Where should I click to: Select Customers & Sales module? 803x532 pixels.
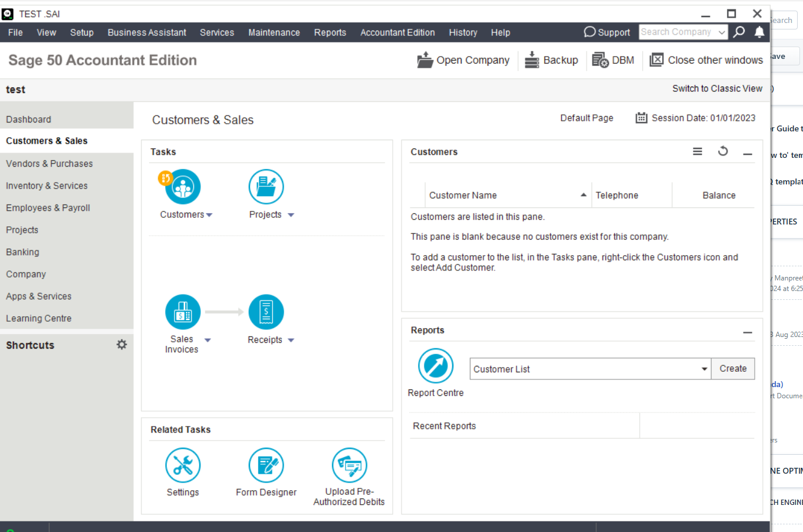click(x=67, y=141)
